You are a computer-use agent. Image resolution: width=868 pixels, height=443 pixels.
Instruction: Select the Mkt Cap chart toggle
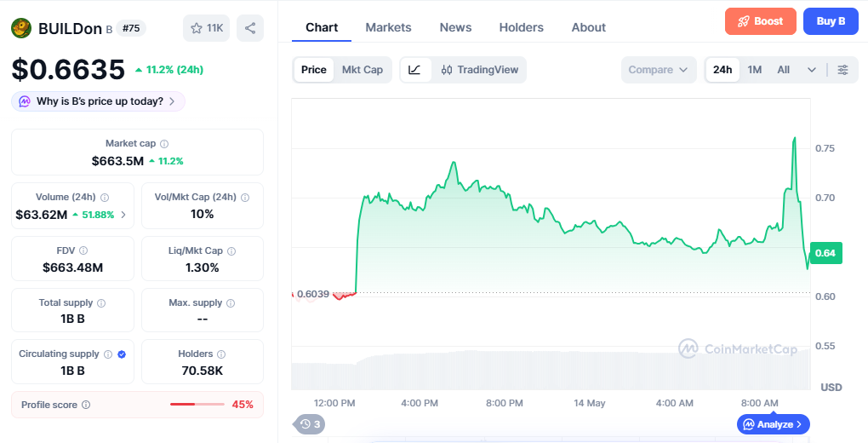(x=362, y=70)
